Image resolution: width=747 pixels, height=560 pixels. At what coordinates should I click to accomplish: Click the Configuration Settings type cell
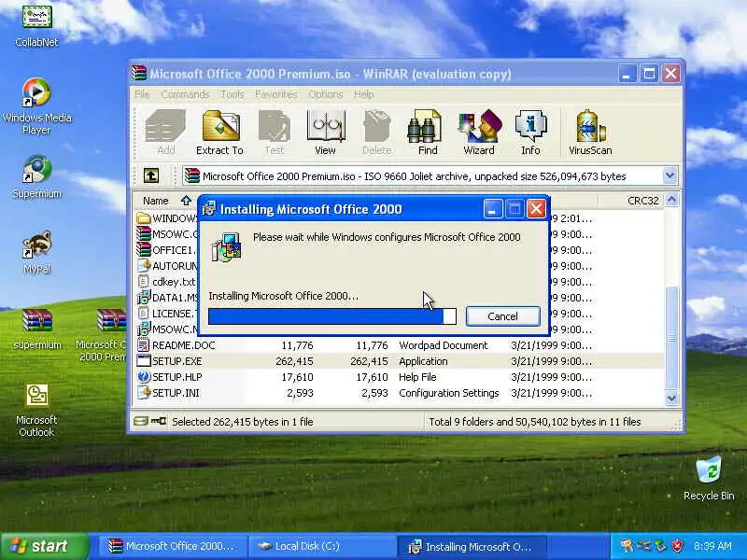pos(449,393)
